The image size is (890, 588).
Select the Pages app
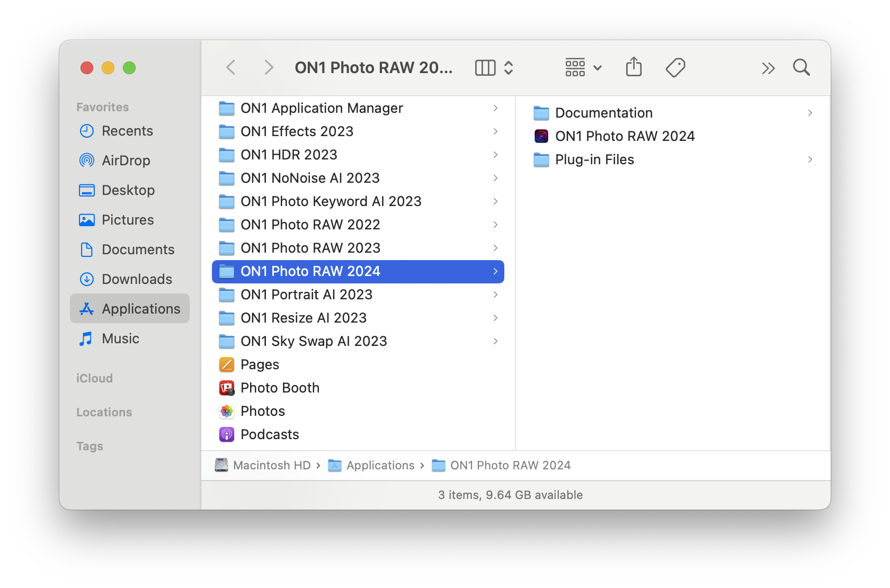[x=358, y=364]
